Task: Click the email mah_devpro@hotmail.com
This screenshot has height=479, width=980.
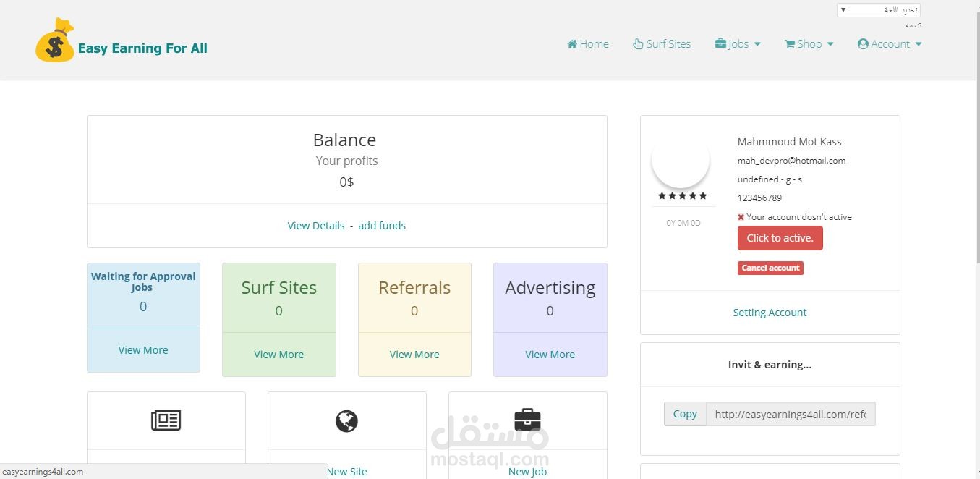Action: (x=791, y=161)
